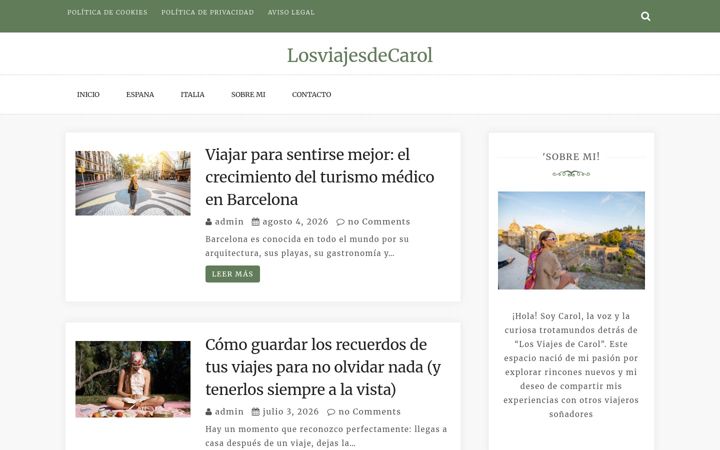Open Aviso Legal link

tap(291, 12)
